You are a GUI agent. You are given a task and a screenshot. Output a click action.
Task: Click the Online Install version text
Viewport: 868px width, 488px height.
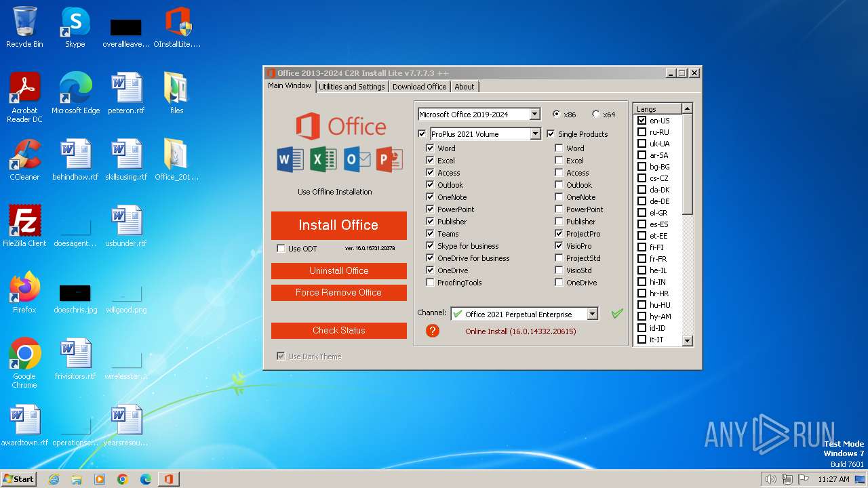521,331
